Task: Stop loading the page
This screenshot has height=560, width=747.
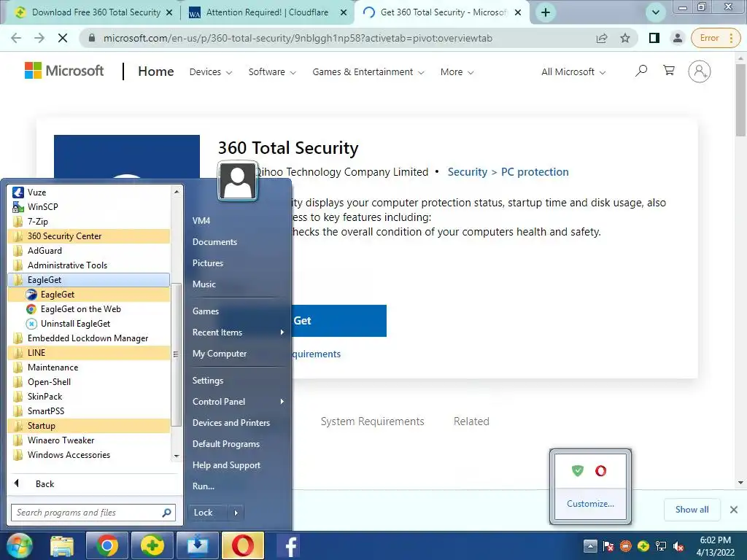Action: coord(63,38)
